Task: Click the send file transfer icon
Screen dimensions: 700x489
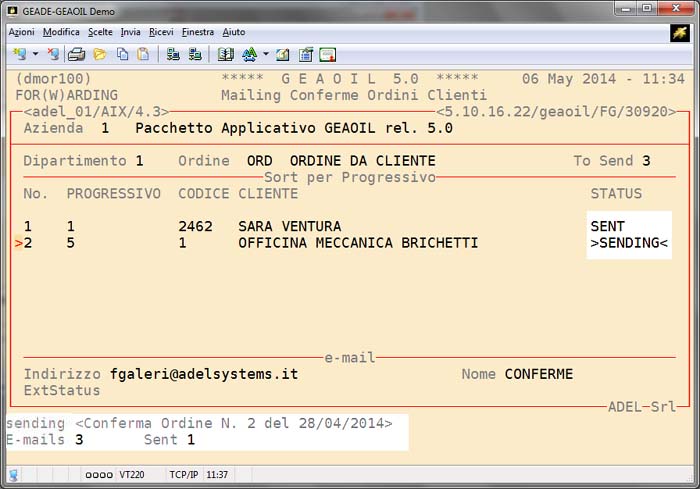Action: (x=173, y=54)
